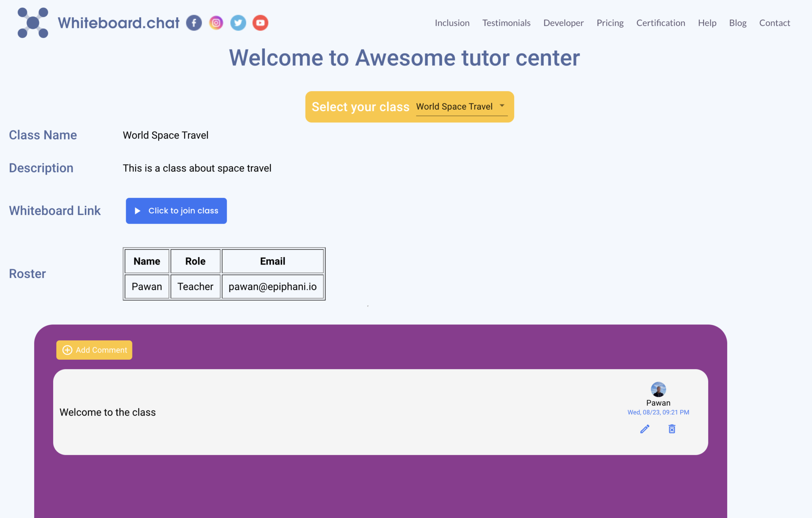Click Pawan's avatar picture in comment
This screenshot has height=518, width=812.
658,389
